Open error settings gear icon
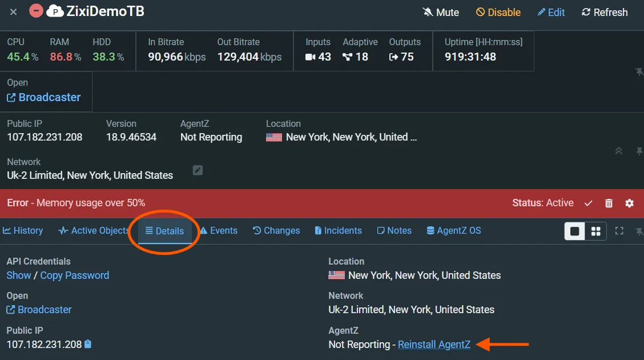The height and width of the screenshot is (360, 644). [629, 203]
